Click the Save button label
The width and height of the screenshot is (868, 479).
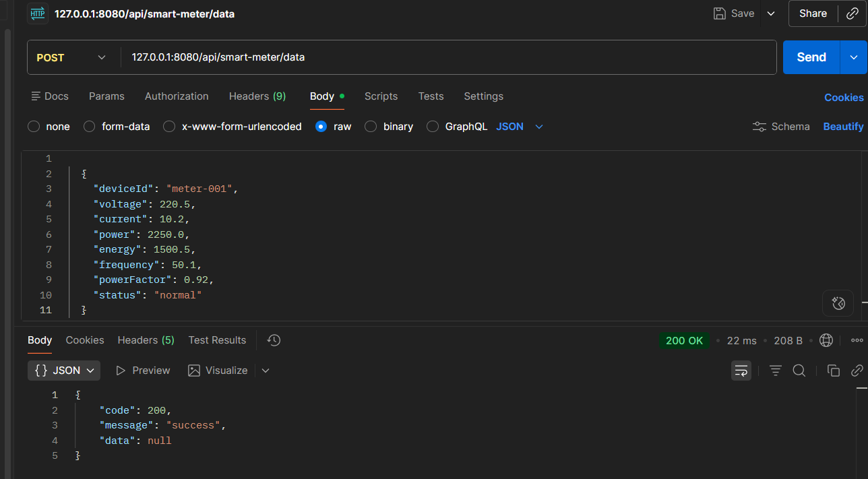(743, 13)
